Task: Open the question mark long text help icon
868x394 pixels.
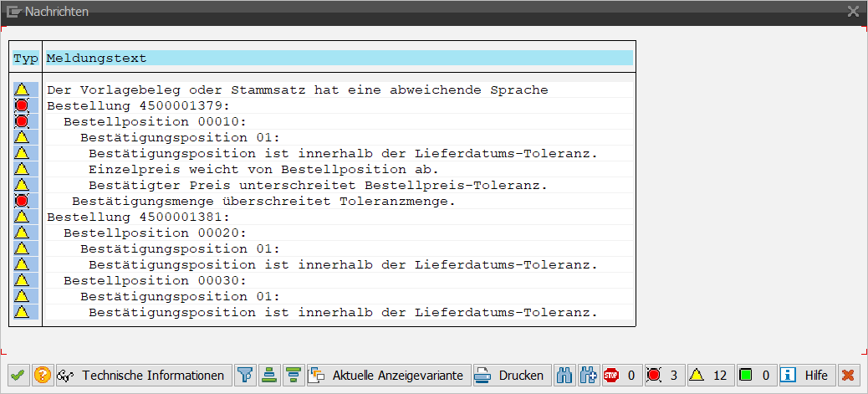Action: pyautogui.click(x=43, y=376)
